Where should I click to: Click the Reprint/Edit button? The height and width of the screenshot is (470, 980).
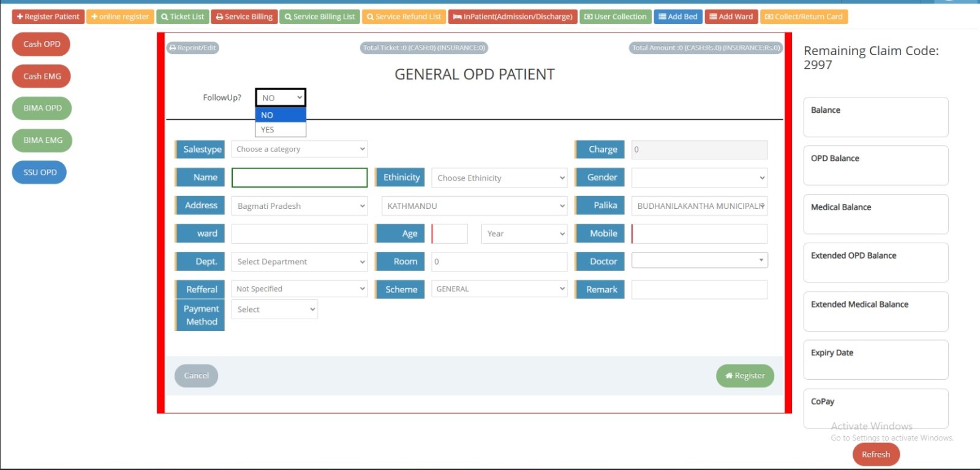(192, 48)
